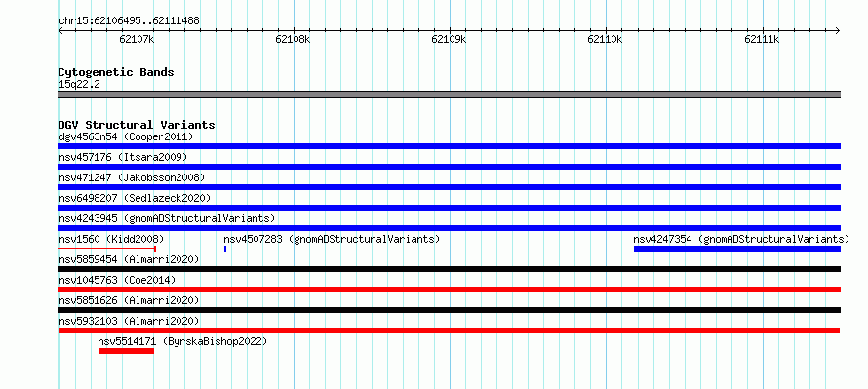This screenshot has height=389, width=868.
Task: Open nsv1560 (Kidd2008) variant label
Action: (x=111, y=239)
